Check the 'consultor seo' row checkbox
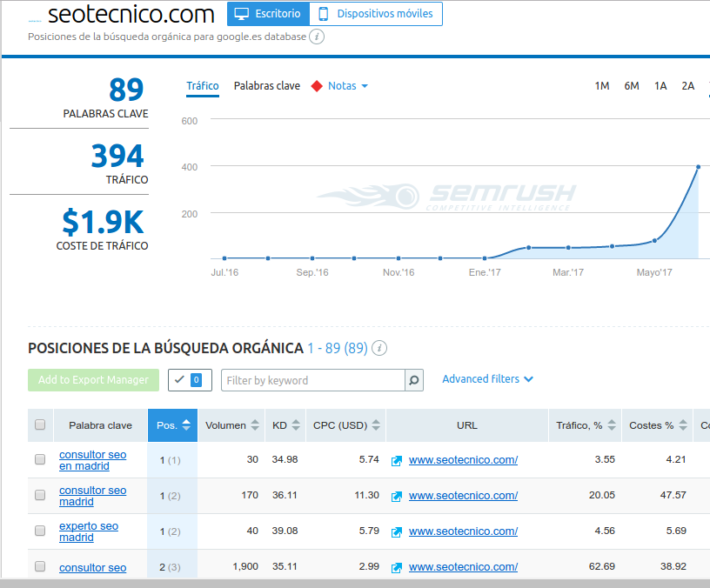Screen dimensions: 710x588 (40, 566)
